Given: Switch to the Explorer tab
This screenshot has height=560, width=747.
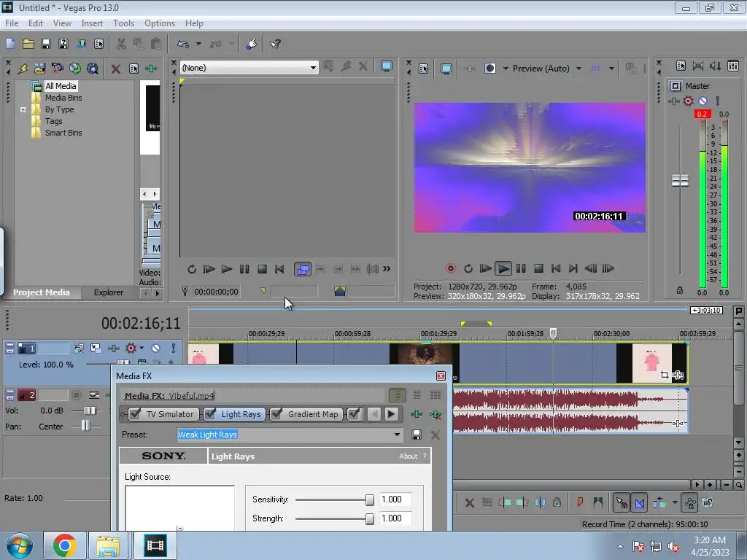Looking at the screenshot, I should point(108,292).
